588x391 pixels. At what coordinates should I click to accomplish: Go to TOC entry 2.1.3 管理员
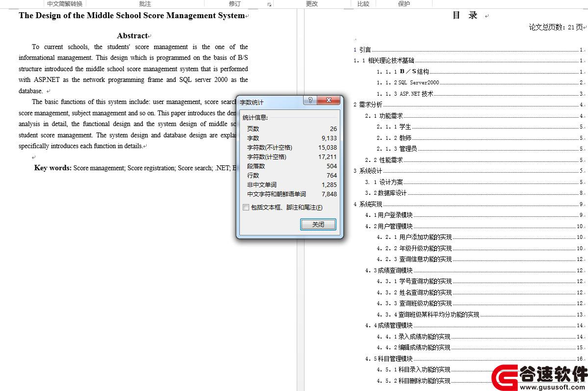481,149
